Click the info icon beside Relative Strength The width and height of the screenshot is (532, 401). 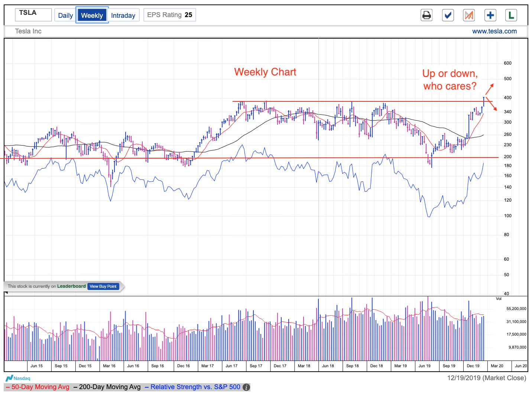[246, 387]
